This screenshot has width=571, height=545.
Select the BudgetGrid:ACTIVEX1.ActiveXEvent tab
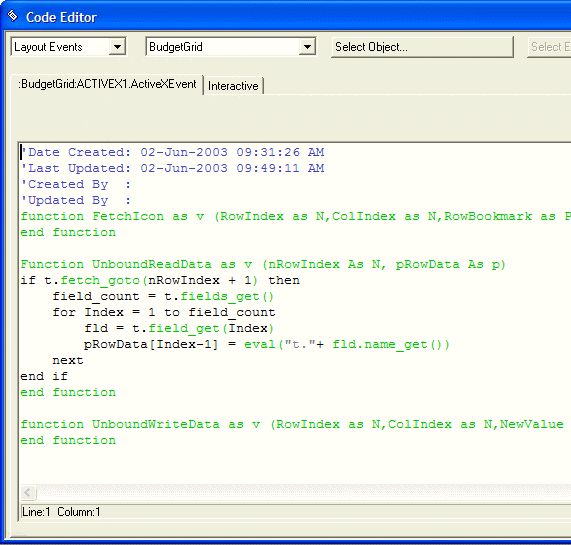pos(107,84)
